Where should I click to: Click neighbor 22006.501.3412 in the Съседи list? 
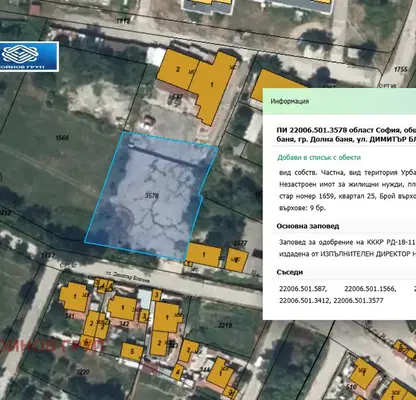[x=305, y=301]
